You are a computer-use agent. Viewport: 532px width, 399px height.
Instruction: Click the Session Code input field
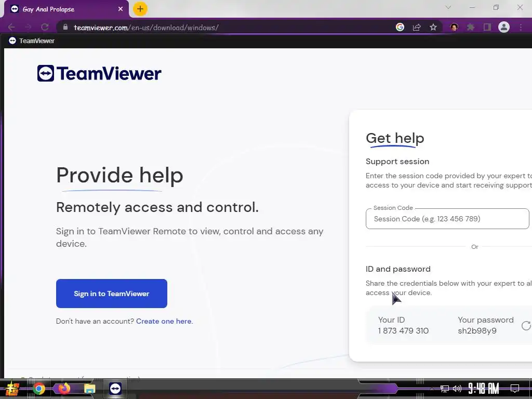point(447,219)
